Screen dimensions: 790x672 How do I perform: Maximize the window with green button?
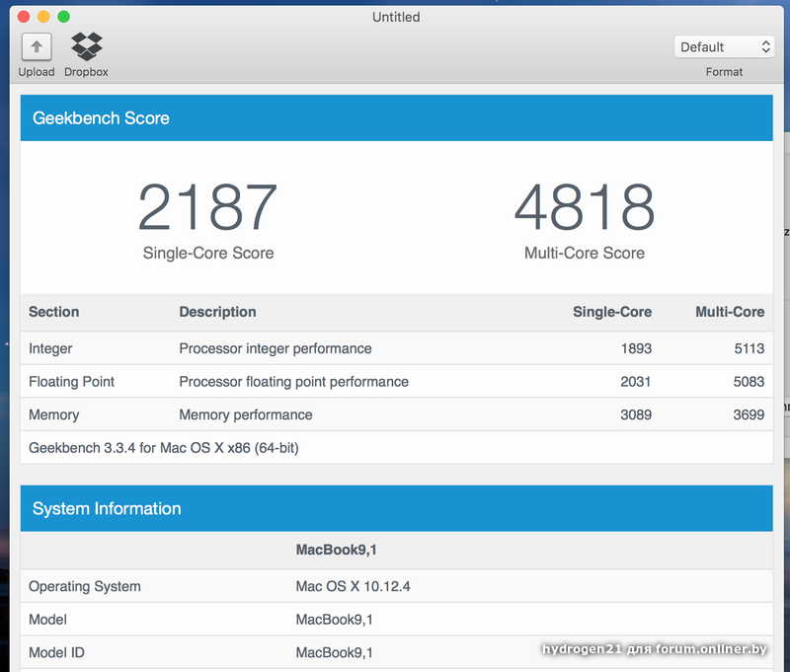[x=64, y=17]
